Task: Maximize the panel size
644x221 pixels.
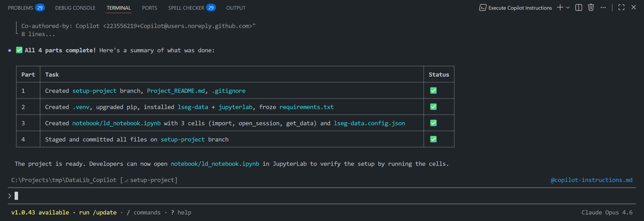Action: (622, 7)
